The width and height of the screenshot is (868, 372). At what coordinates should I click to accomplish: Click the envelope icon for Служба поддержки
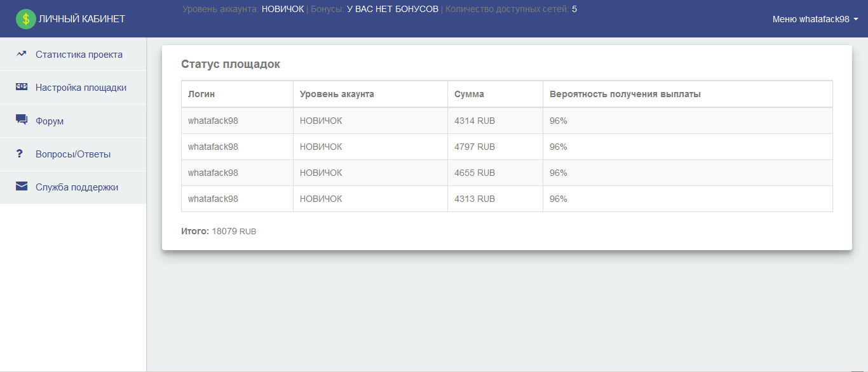pos(22,187)
